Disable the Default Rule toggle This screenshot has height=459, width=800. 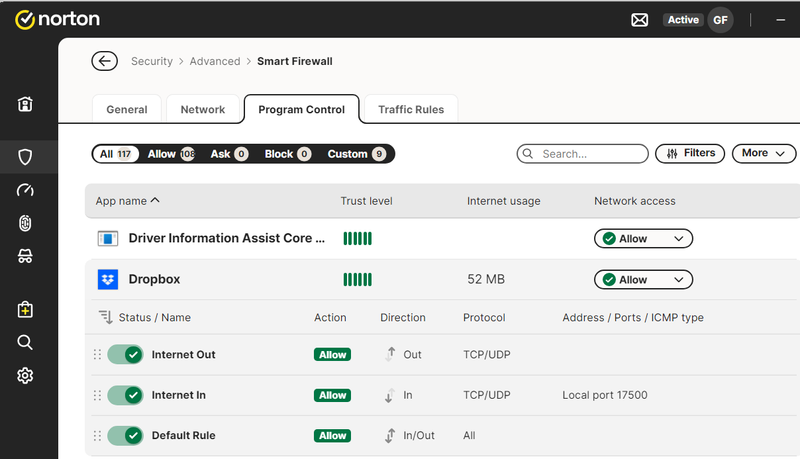(x=125, y=436)
